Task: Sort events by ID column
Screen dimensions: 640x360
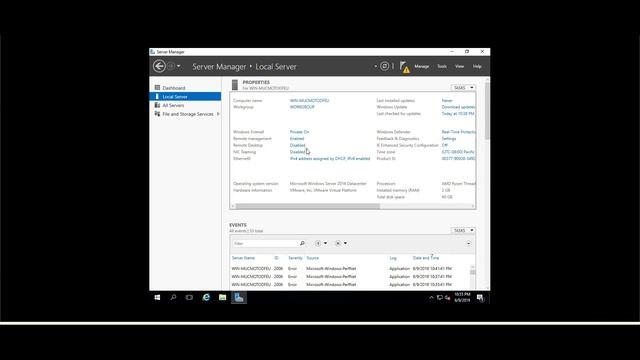Action: click(x=276, y=258)
